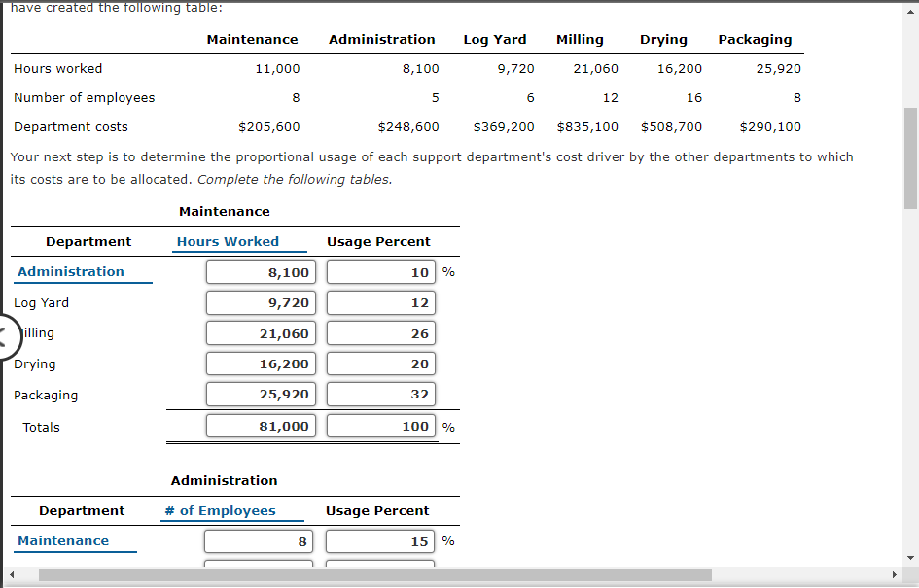This screenshot has height=588, width=919.
Task: Click the Packaging usage percent field showing 32
Action: click(x=380, y=394)
